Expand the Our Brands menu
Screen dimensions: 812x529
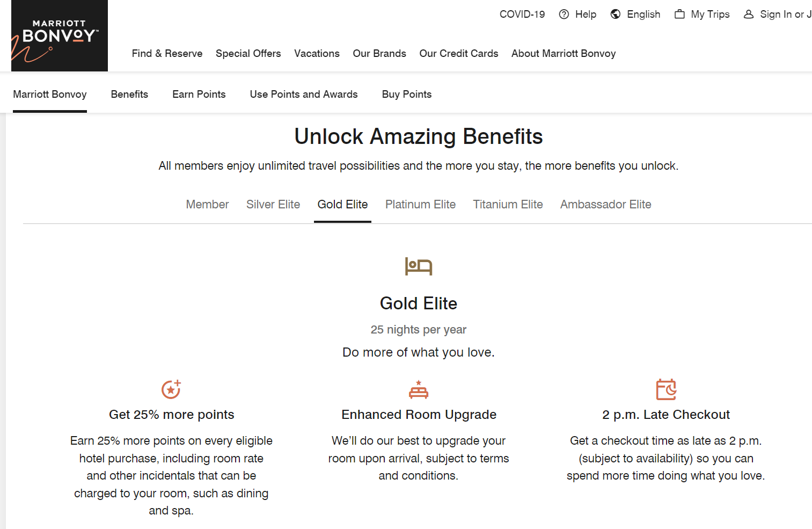(x=379, y=54)
